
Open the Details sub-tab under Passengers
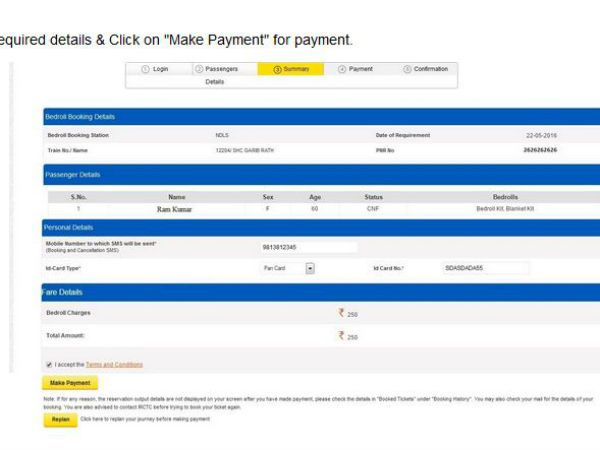click(215, 82)
